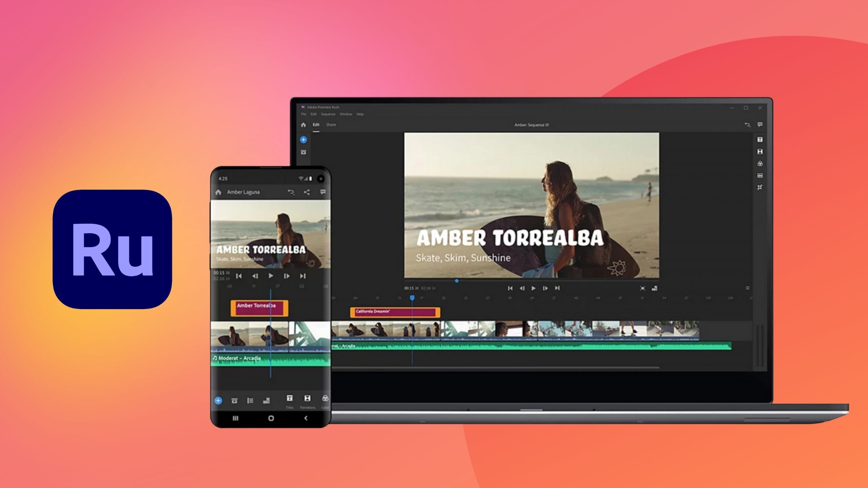
Task: Open the Window menu on the laptop
Action: 346,114
